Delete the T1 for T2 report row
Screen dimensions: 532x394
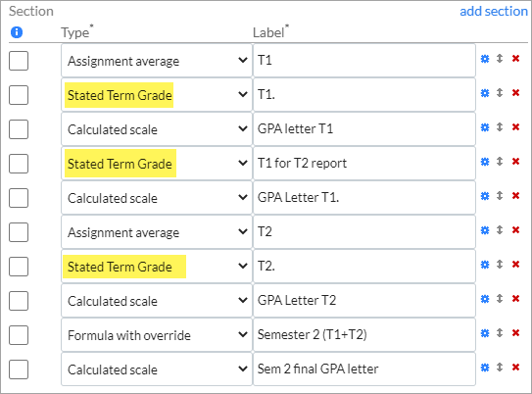point(515,162)
